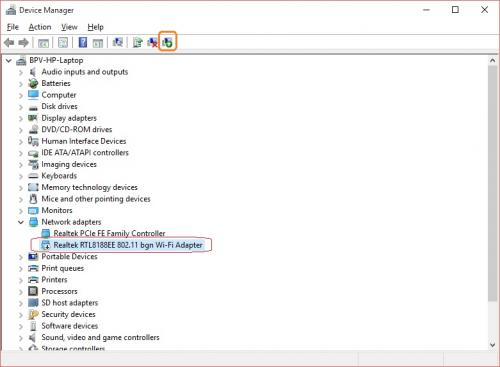500x367 pixels.
Task: Open the View menu
Action: click(x=69, y=27)
